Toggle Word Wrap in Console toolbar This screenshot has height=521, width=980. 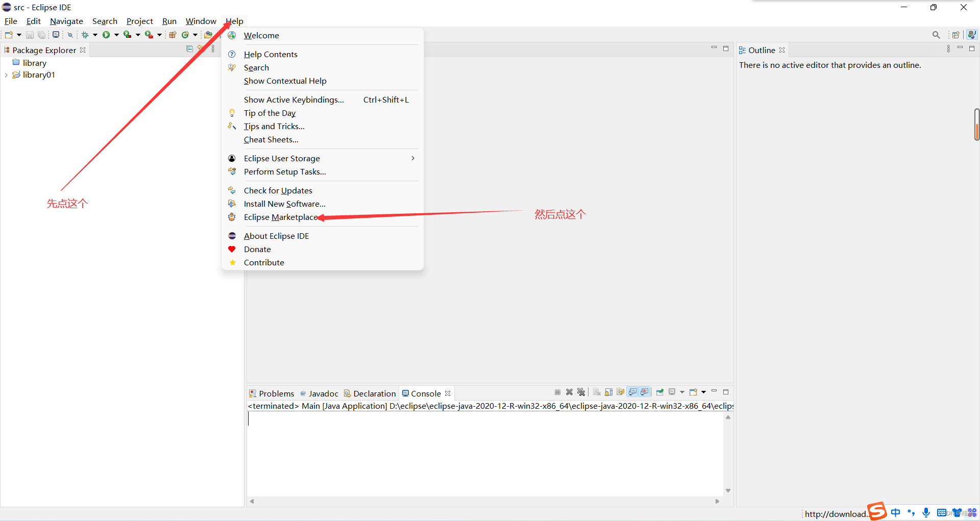pos(621,392)
